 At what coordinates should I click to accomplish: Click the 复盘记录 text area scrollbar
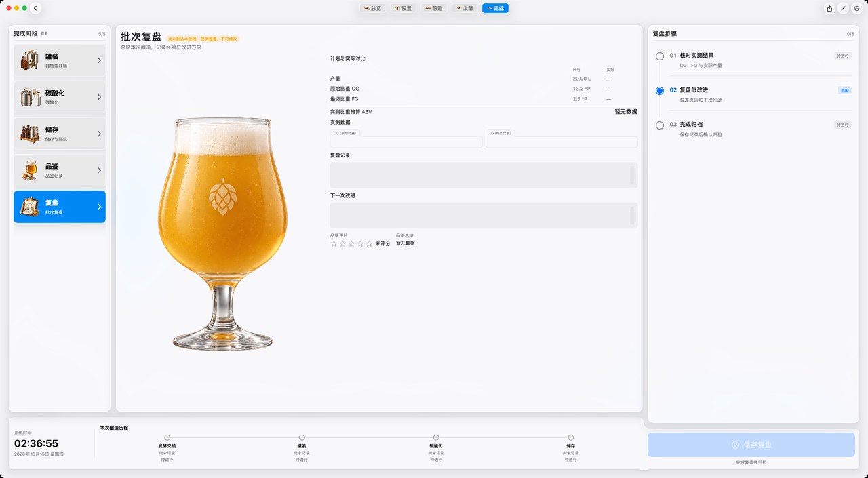coord(633,175)
